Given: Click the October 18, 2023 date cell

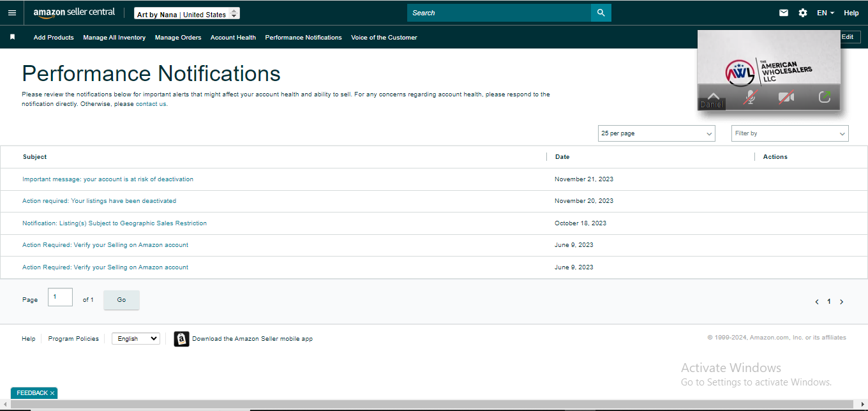Looking at the screenshot, I should [581, 223].
